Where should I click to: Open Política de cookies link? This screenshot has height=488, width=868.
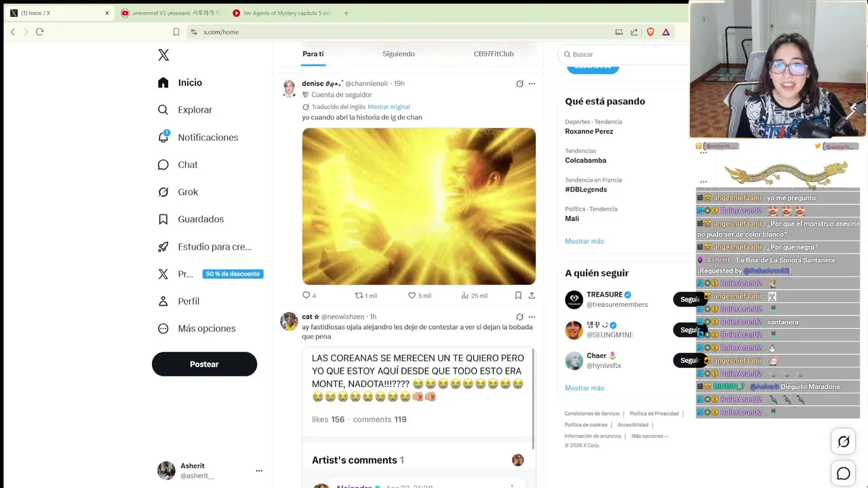click(x=587, y=425)
